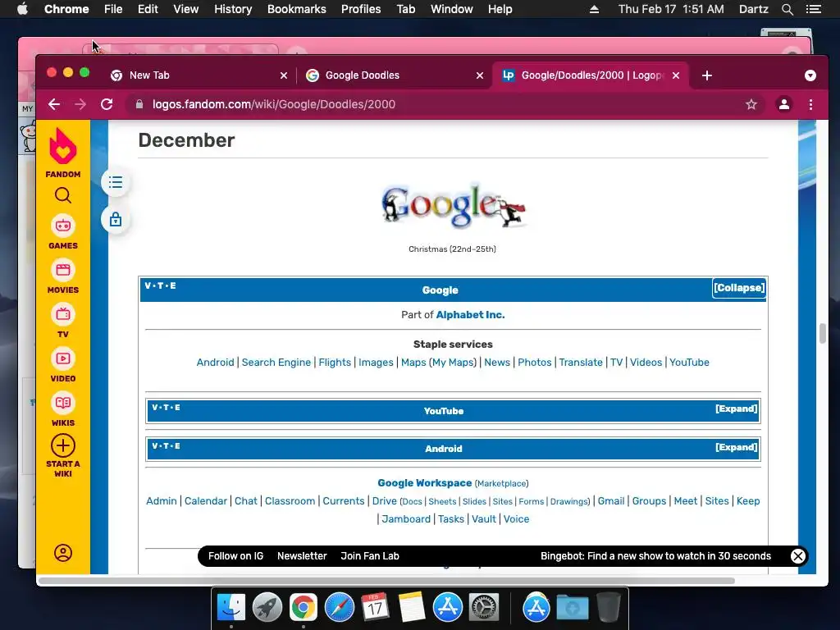The width and height of the screenshot is (840, 630).
Task: Open Chrome three-dot menu
Action: pos(810,104)
